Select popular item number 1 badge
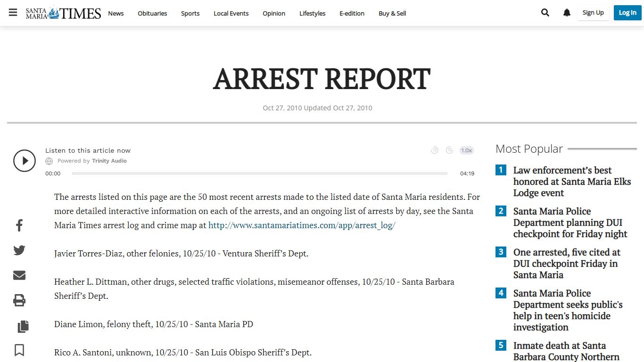This screenshot has width=644, height=362. [501, 170]
